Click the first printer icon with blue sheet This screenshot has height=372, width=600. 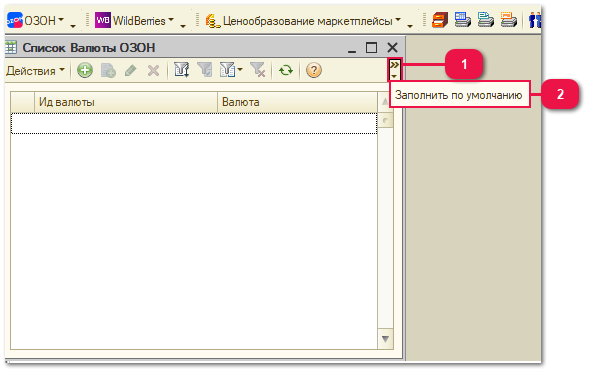(463, 20)
